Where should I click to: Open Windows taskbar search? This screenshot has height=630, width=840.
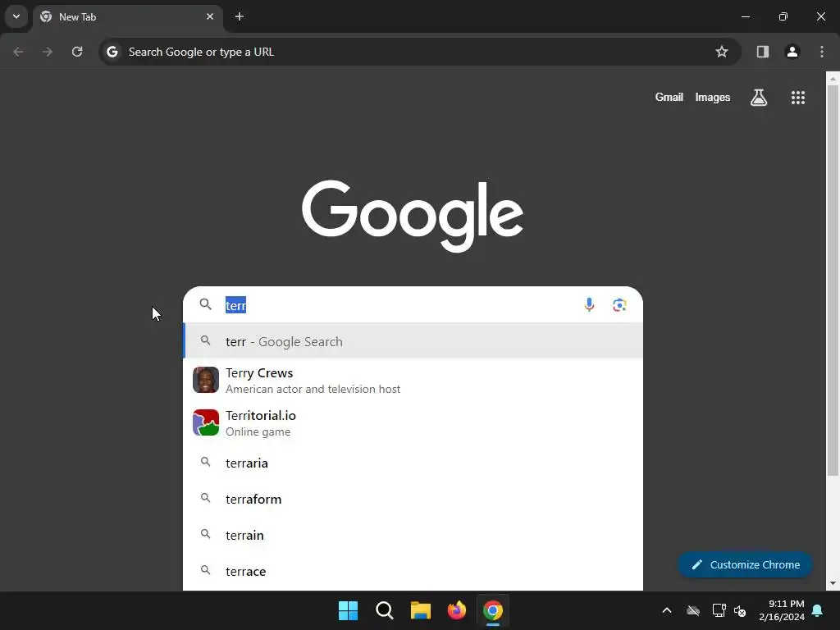tap(385, 610)
